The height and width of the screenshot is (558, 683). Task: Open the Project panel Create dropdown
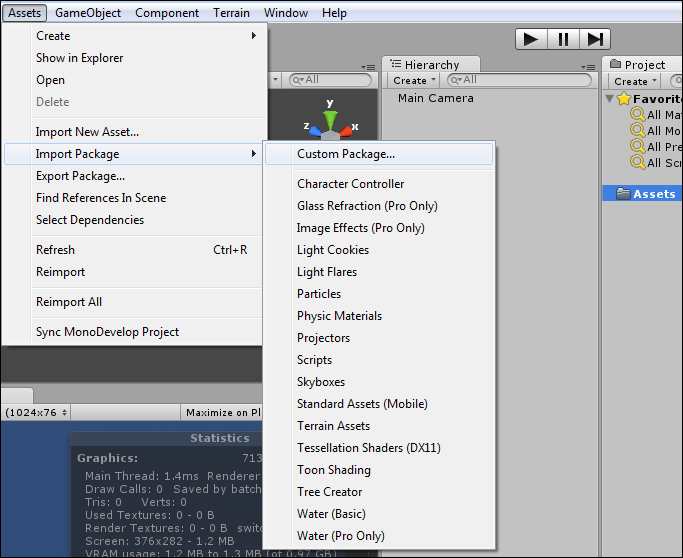coord(635,81)
